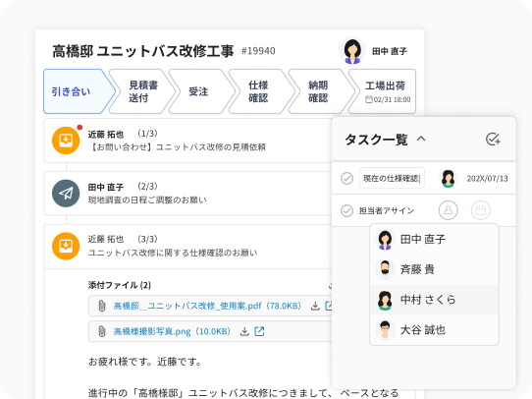Screen dimensions: 532x399
Task: Download the 高橋様撮影写真.png file
Action: pyautogui.click(x=244, y=331)
